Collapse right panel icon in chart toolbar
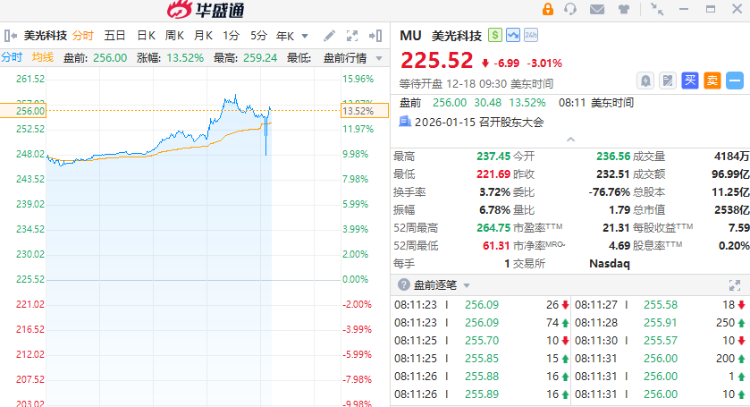The image size is (750, 407). point(375,36)
